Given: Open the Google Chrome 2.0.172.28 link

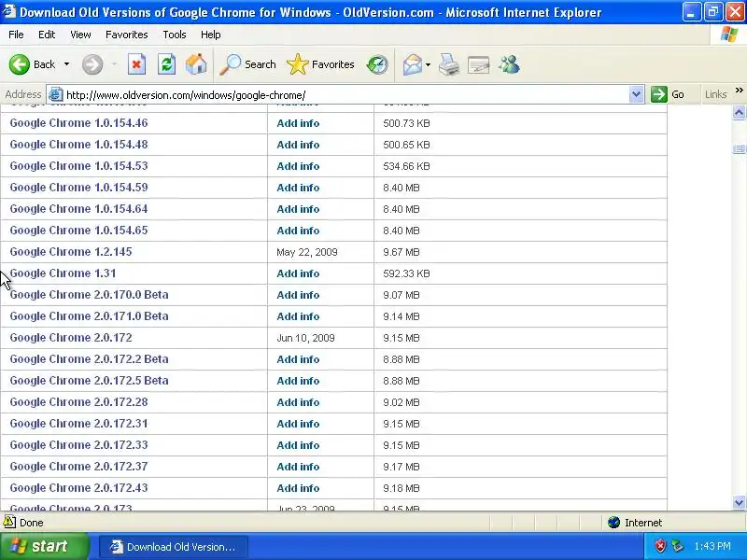Looking at the screenshot, I should (x=78, y=401).
